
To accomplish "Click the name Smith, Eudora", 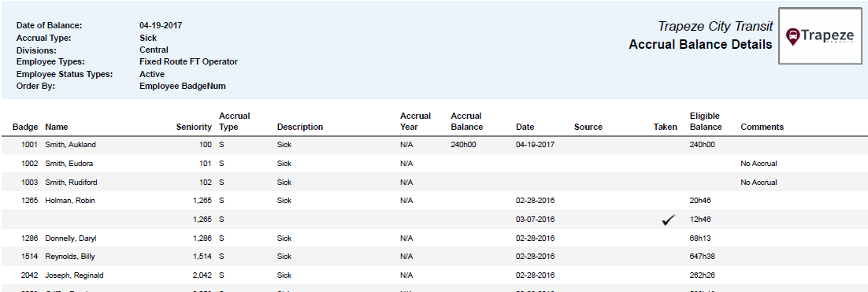I will pyautogui.click(x=69, y=164).
